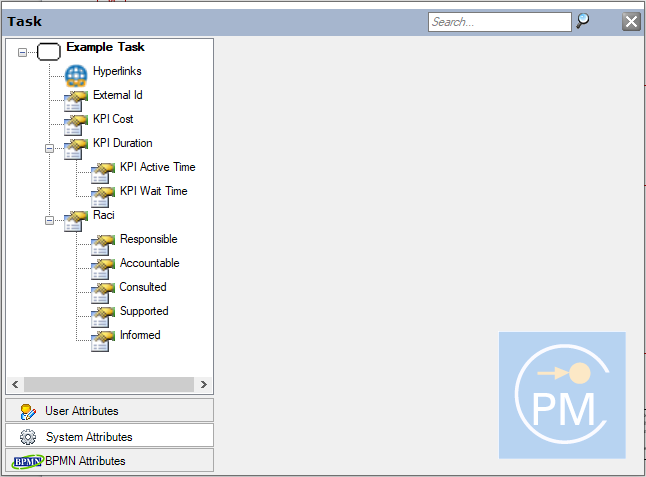Select the Supported tree item
The image size is (646, 477).
click(x=144, y=311)
